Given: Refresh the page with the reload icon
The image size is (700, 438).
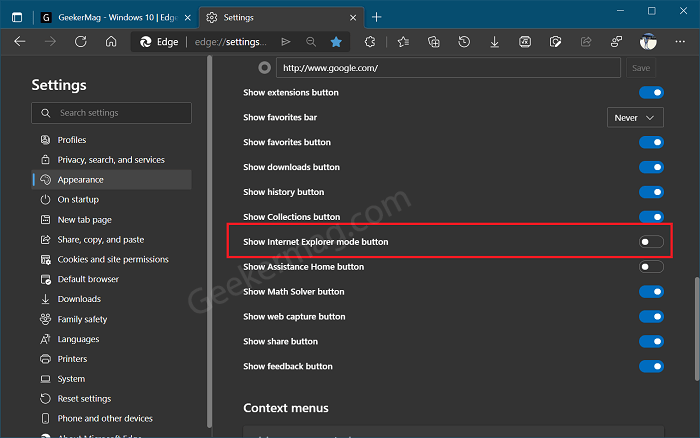Looking at the screenshot, I should click(x=80, y=42).
